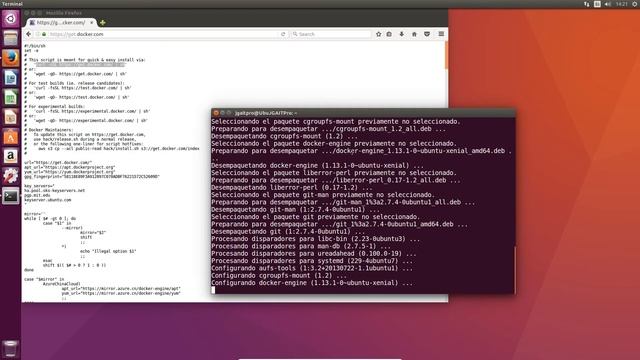Image resolution: width=640 pixels, height=360 pixels.
Task: Click the 'echo "Illegal option $1"' script line
Action: tap(108, 251)
